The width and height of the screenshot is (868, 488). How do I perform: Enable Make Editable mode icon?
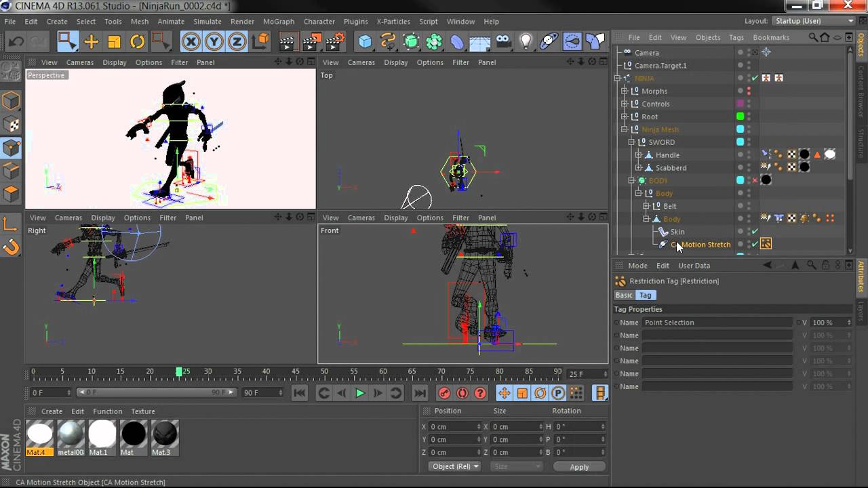[x=11, y=72]
